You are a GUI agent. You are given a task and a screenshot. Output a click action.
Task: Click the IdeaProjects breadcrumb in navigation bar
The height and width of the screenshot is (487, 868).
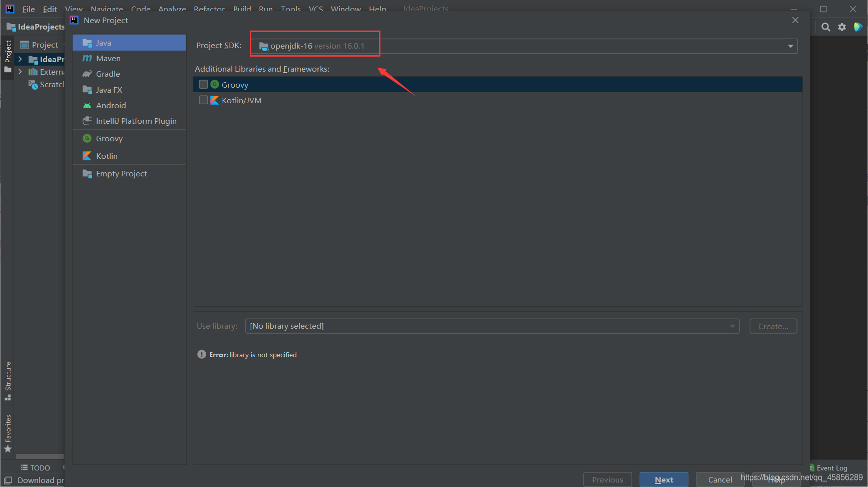36,27
